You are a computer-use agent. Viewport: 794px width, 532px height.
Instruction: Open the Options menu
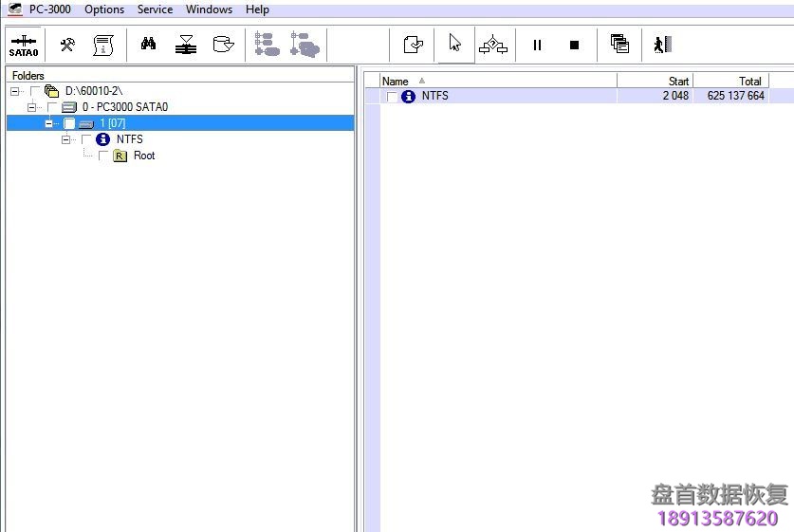click(104, 9)
